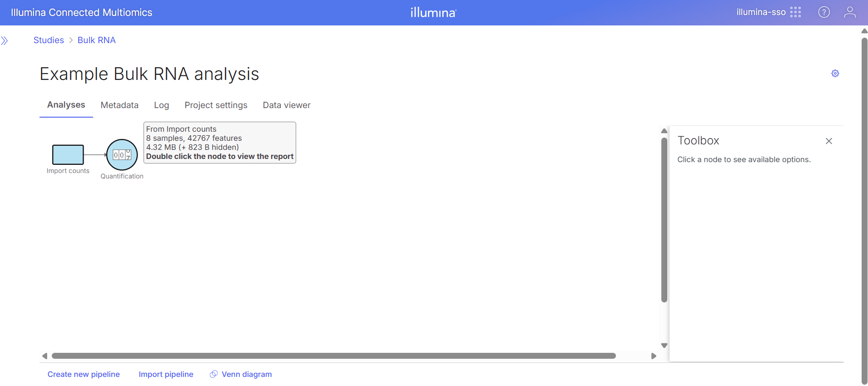Open the Project settings tab
Viewport: 868px width, 386px height.
(x=216, y=105)
